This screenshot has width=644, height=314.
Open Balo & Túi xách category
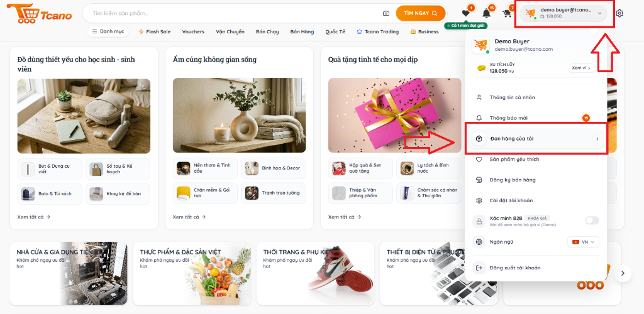(50, 194)
